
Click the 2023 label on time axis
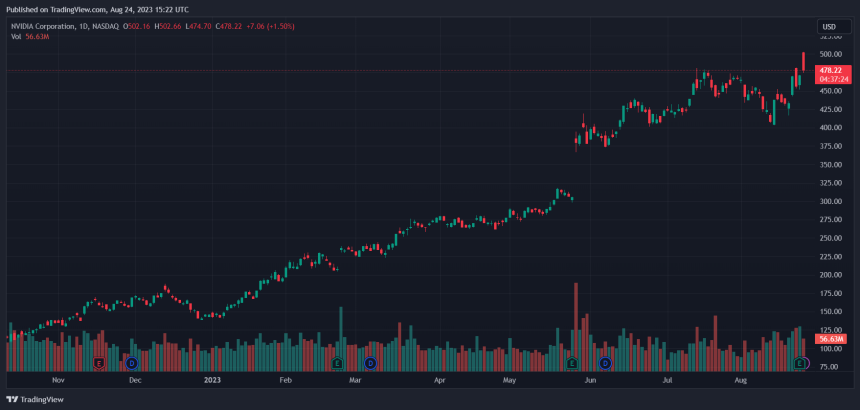(x=212, y=381)
